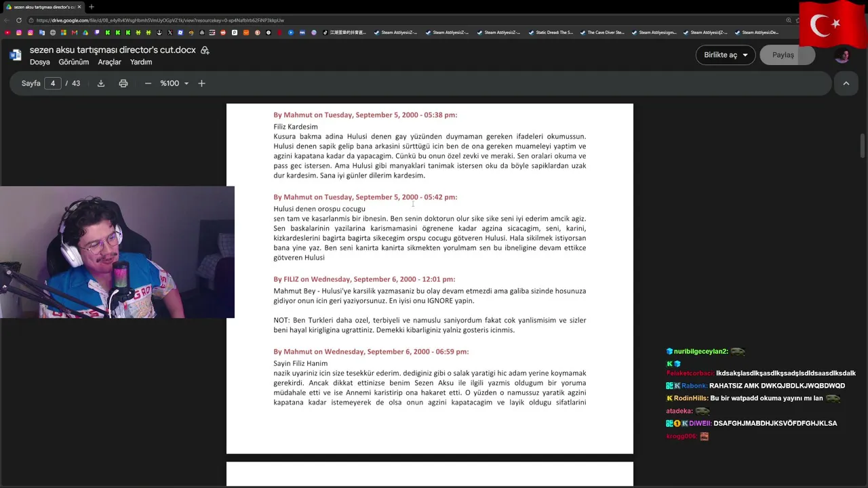Click the 'By Mahmut ... 05:42 pm' heading
Viewport: 868px width, 488px height.
[x=365, y=197]
